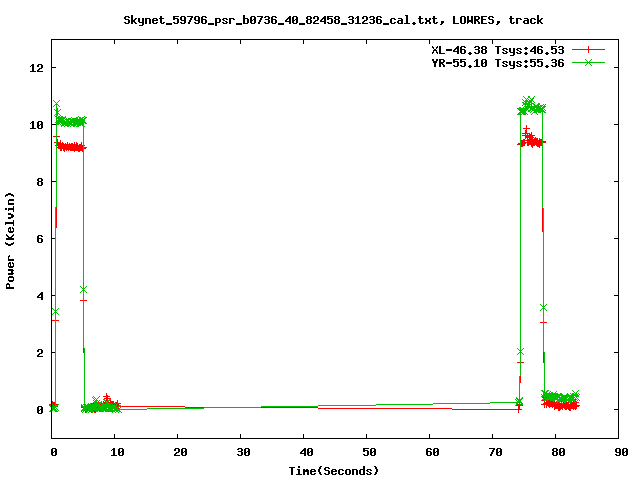Image resolution: width=640 pixels, height=480 pixels.
Task: Click y-axis tick label 8
Action: point(40,182)
